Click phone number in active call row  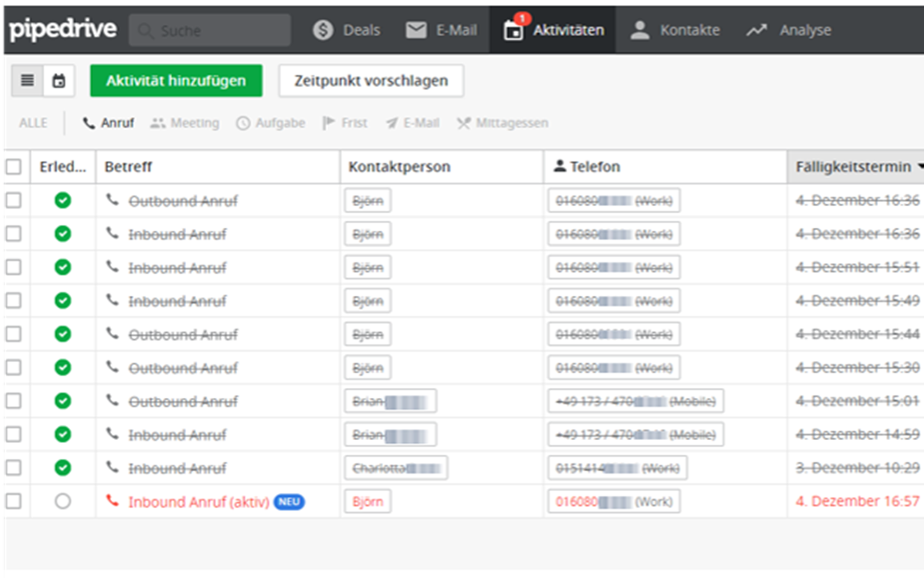614,501
